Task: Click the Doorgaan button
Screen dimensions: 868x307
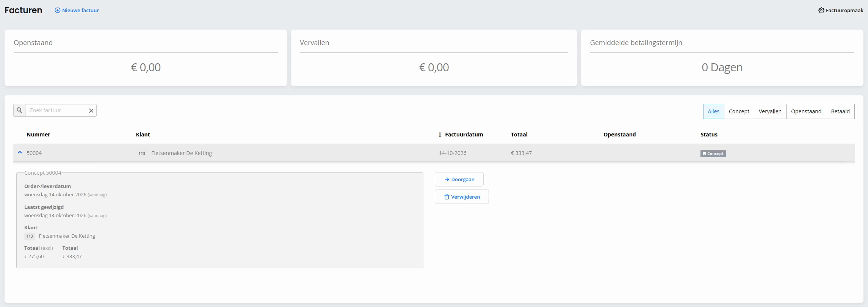Action: [459, 179]
